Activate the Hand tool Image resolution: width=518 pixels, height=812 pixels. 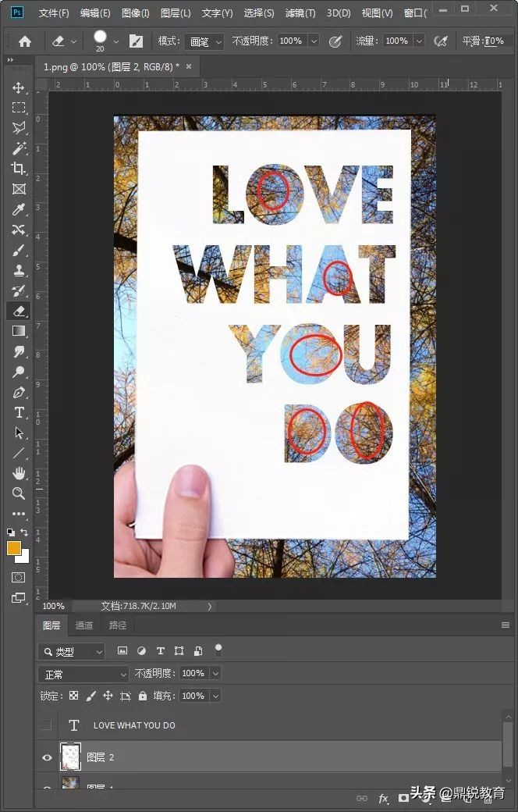(x=19, y=473)
